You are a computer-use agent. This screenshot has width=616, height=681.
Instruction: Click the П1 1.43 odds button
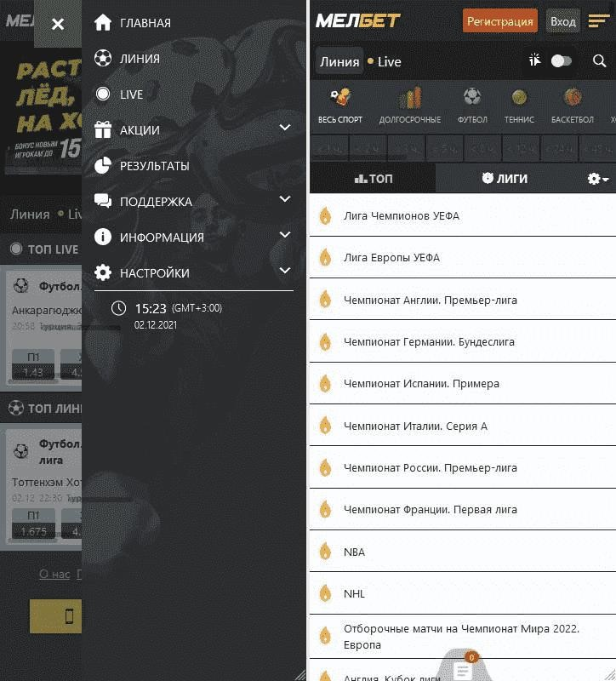pos(33,365)
